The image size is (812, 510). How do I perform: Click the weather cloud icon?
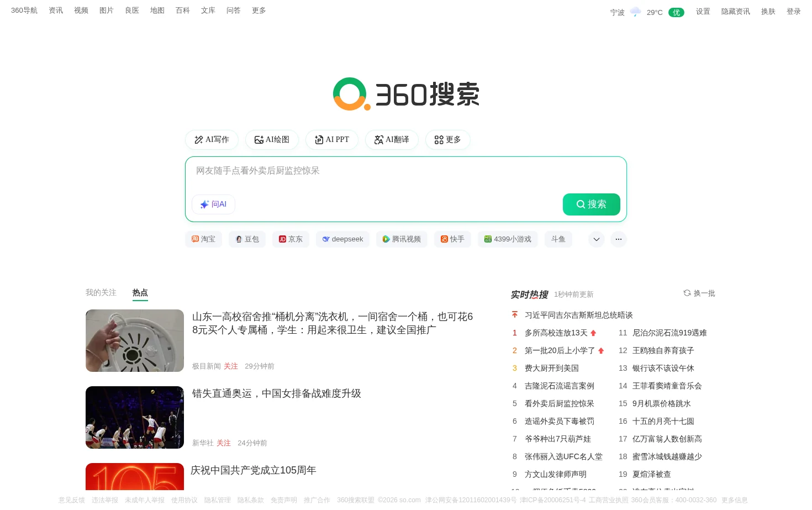pyautogui.click(x=636, y=12)
